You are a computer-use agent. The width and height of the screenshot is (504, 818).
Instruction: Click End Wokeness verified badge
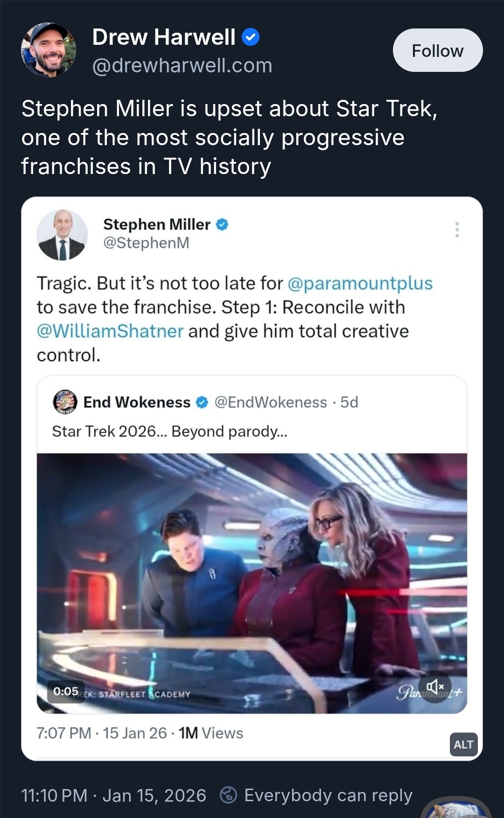pyautogui.click(x=202, y=402)
